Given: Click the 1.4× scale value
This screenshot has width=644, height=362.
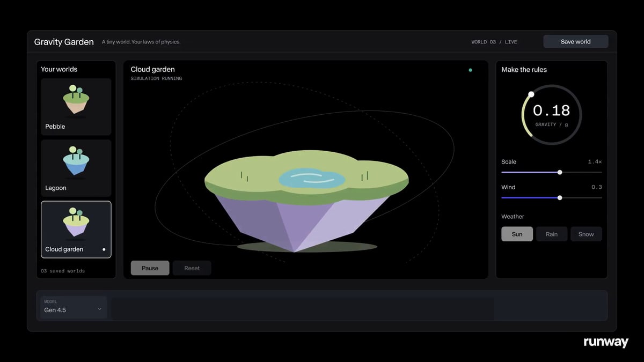Looking at the screenshot, I should (x=595, y=161).
